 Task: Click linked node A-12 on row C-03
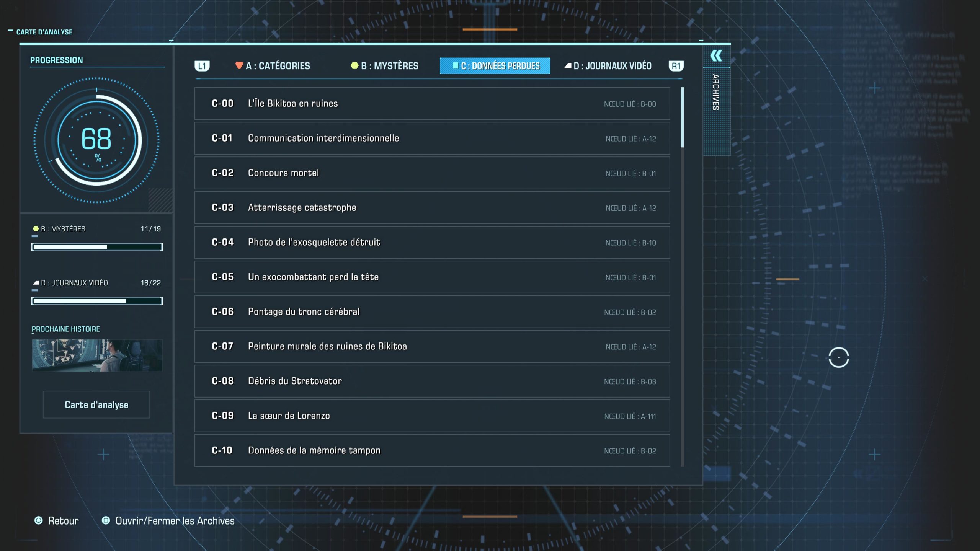click(x=631, y=208)
